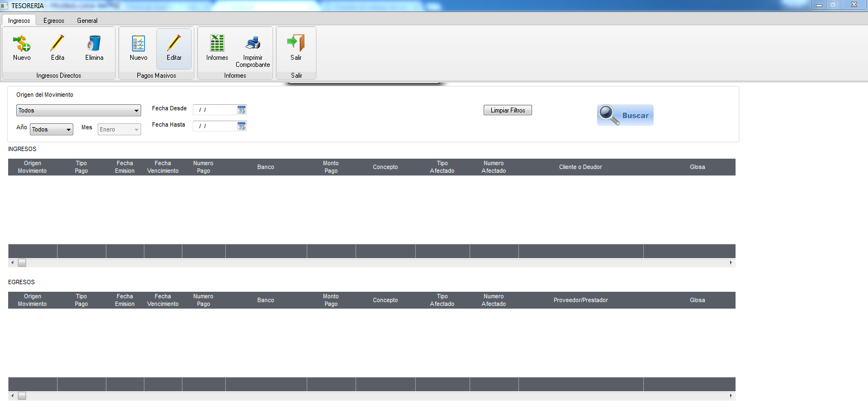Switch to the Egresos tab

[x=54, y=21]
